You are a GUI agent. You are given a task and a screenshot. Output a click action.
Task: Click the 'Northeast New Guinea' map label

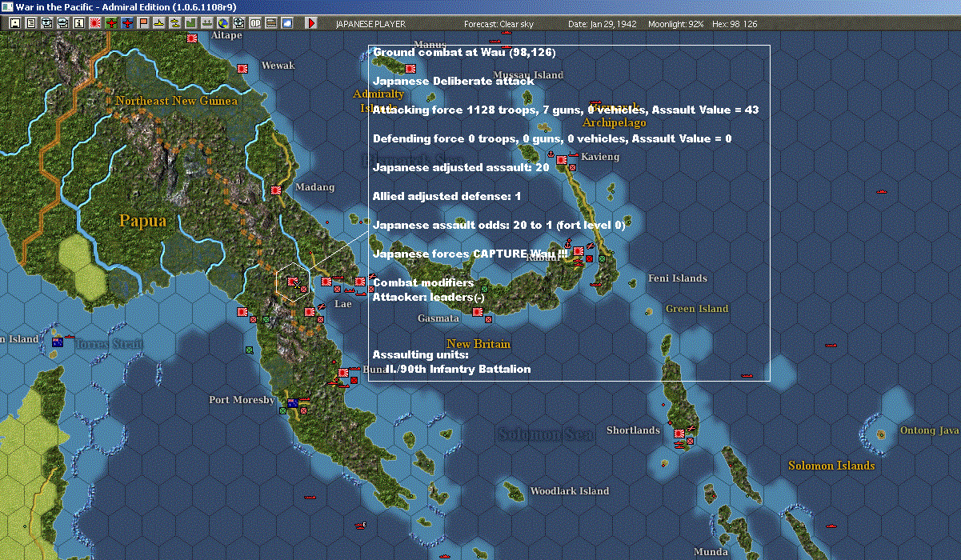pyautogui.click(x=176, y=101)
